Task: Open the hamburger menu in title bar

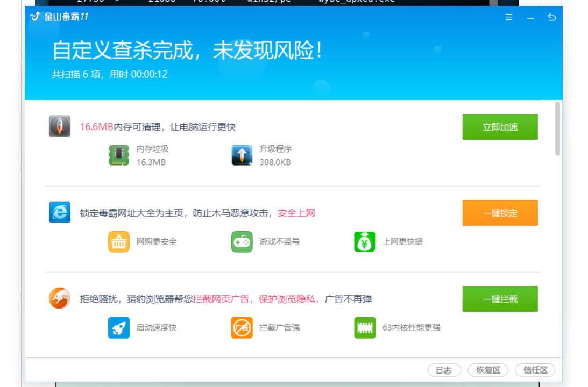Action: point(509,17)
